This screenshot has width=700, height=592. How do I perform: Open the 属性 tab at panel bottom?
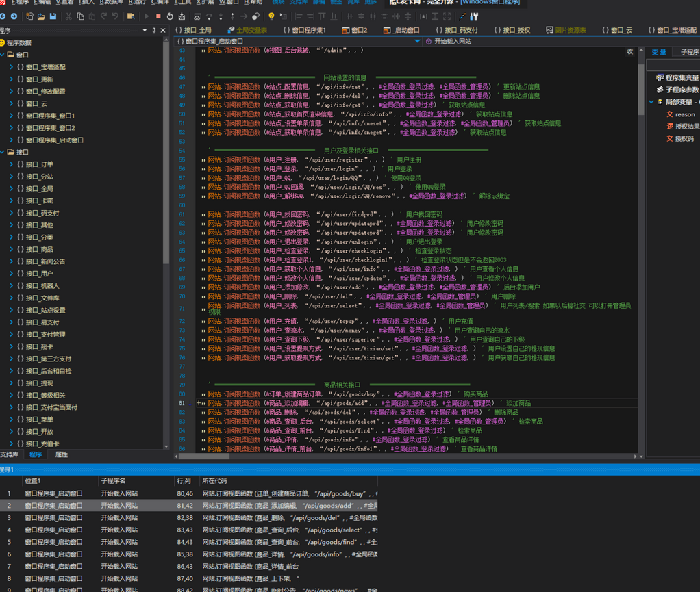point(61,454)
